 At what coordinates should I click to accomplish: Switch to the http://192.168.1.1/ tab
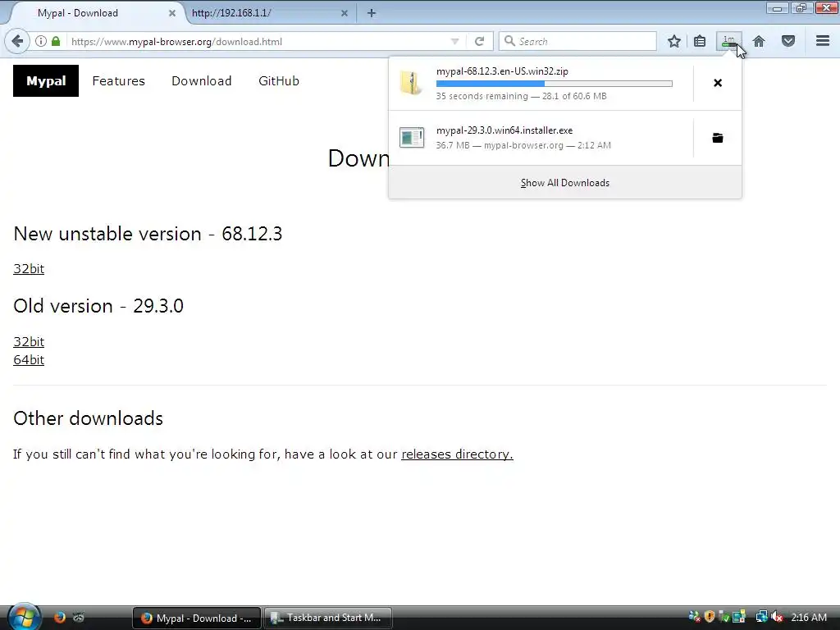pos(268,13)
